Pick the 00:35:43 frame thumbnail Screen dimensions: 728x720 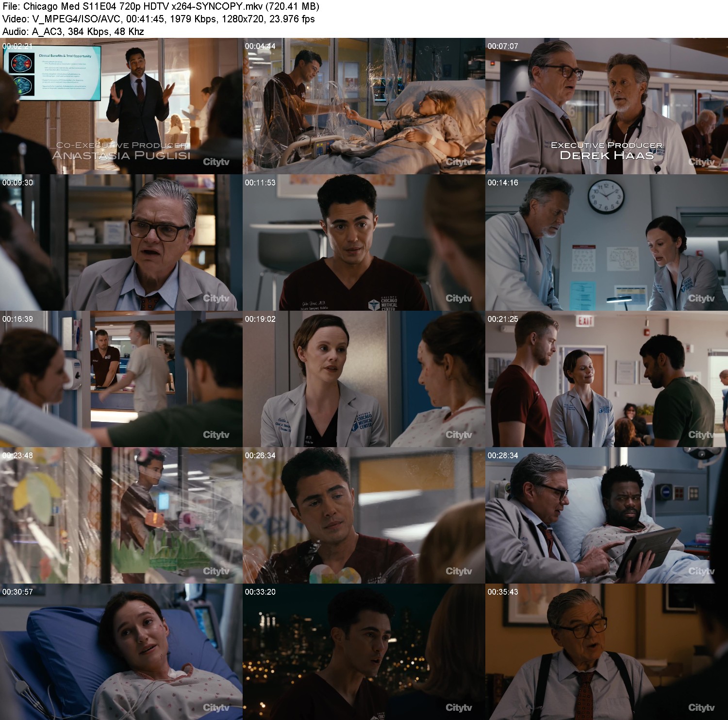coord(607,652)
